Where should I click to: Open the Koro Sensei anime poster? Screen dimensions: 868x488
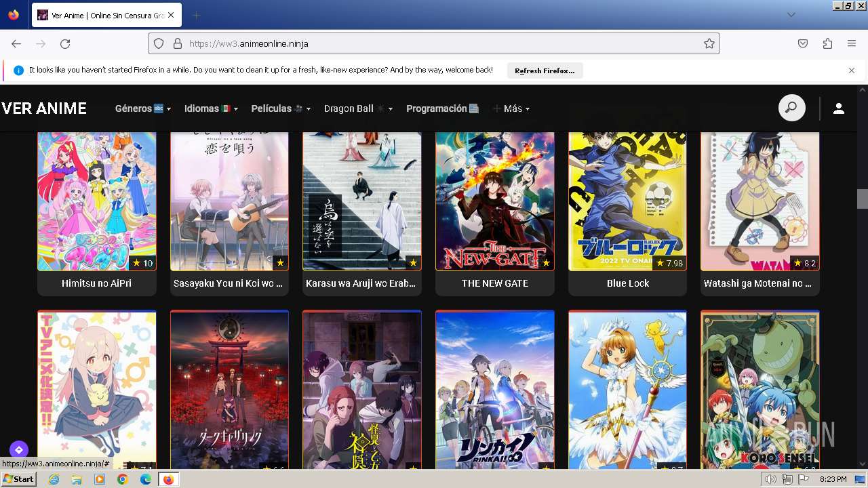click(760, 390)
